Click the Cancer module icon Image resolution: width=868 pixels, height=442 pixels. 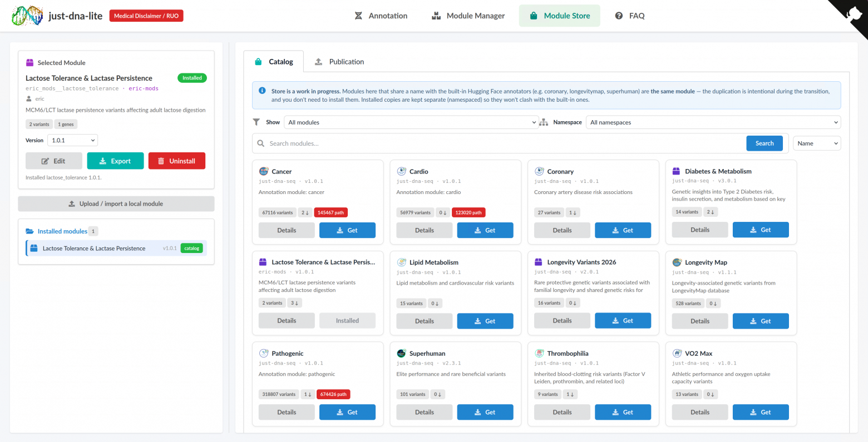[x=264, y=171]
